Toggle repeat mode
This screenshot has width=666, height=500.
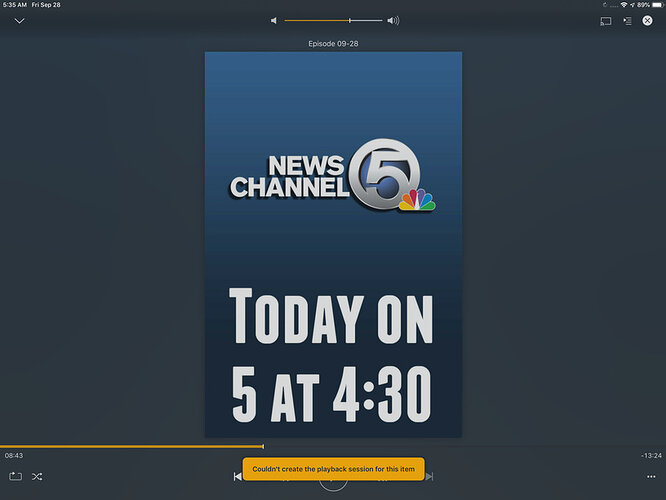15,476
